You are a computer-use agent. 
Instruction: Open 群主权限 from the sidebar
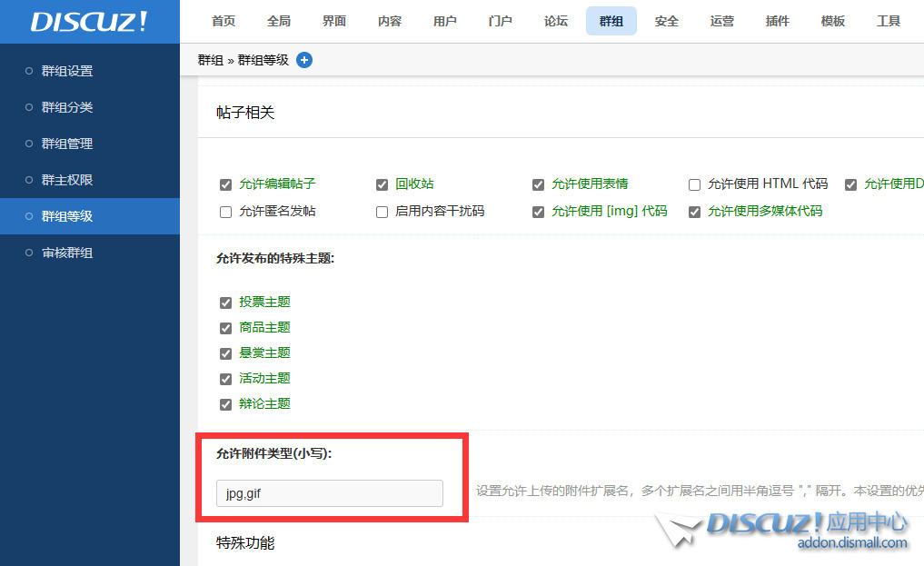pos(67,180)
